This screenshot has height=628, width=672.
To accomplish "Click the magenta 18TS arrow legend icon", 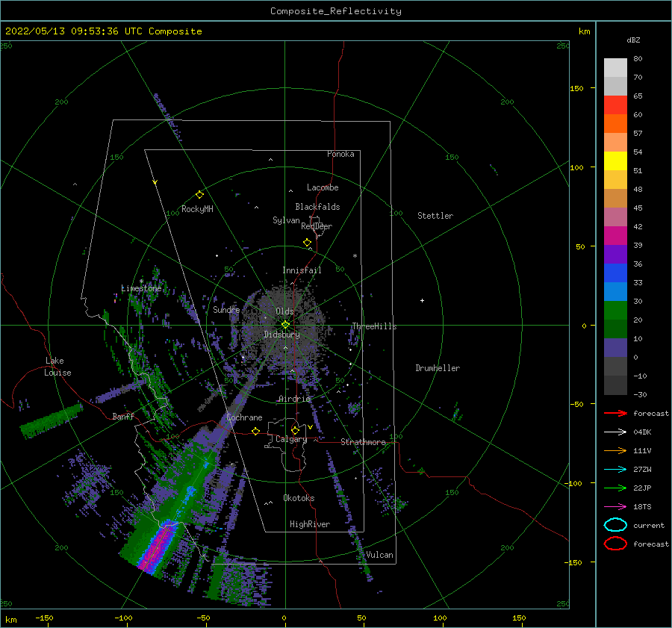I will pyautogui.click(x=615, y=507).
